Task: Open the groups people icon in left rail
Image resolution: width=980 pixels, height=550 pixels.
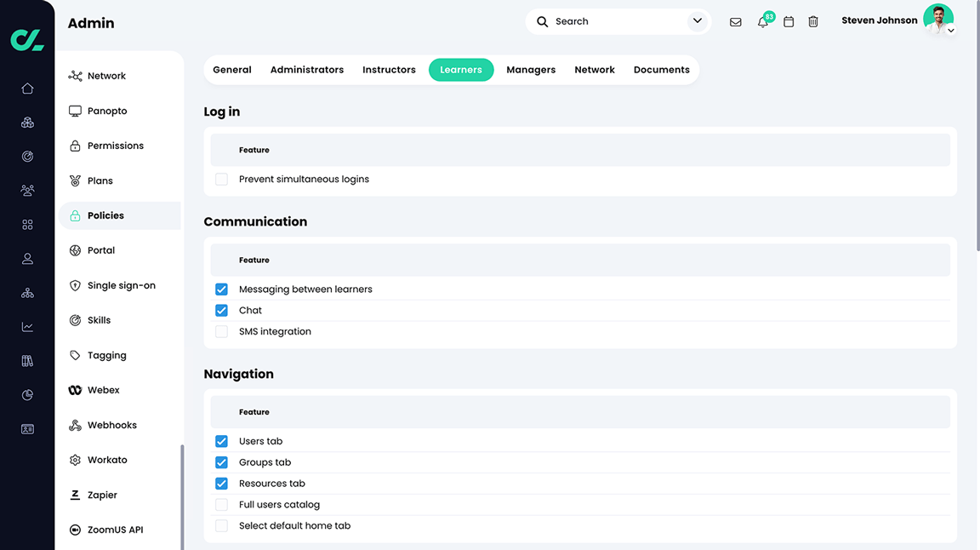Action: (27, 190)
